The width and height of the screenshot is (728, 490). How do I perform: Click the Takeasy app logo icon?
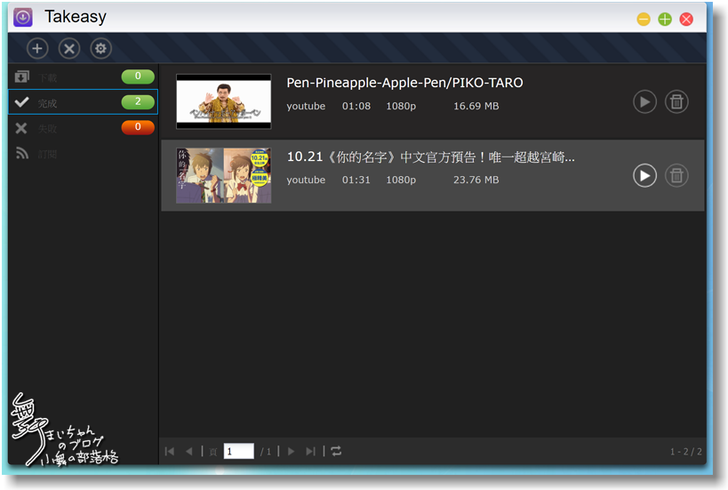click(x=23, y=18)
